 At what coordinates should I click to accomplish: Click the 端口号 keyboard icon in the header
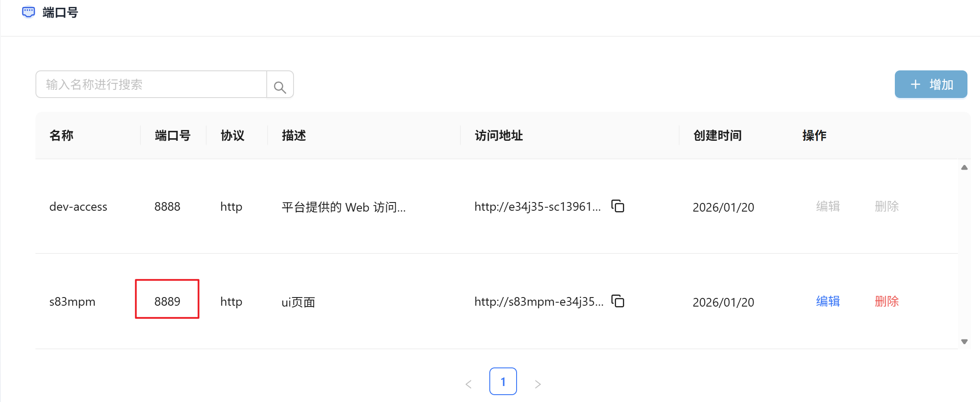pyautogui.click(x=28, y=12)
